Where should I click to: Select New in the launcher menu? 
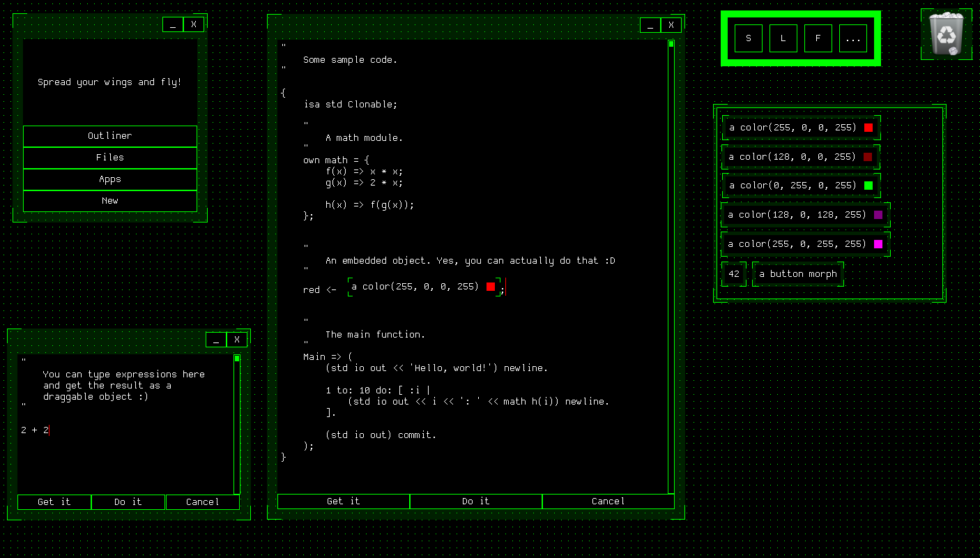pyautogui.click(x=110, y=201)
